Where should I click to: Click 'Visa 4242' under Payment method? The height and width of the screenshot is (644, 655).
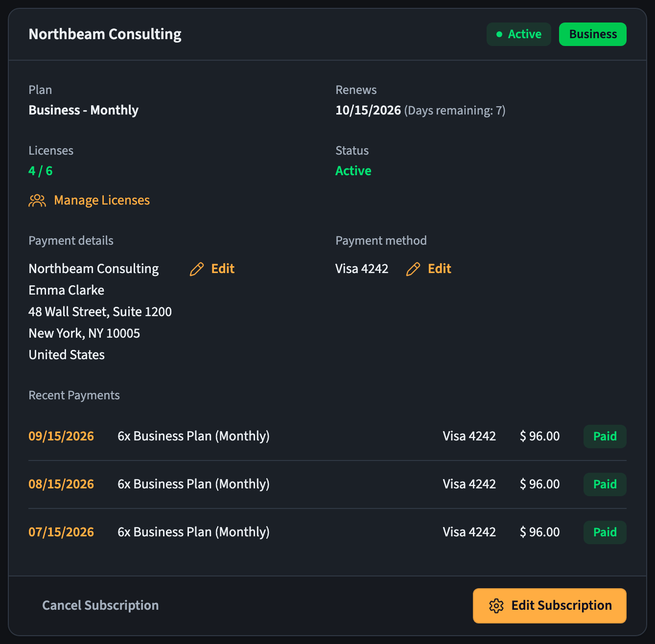pyautogui.click(x=362, y=269)
